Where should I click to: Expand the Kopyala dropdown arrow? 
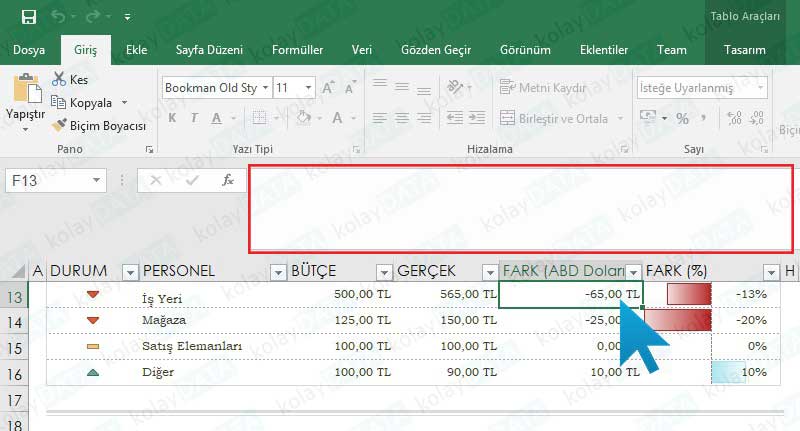click(124, 103)
